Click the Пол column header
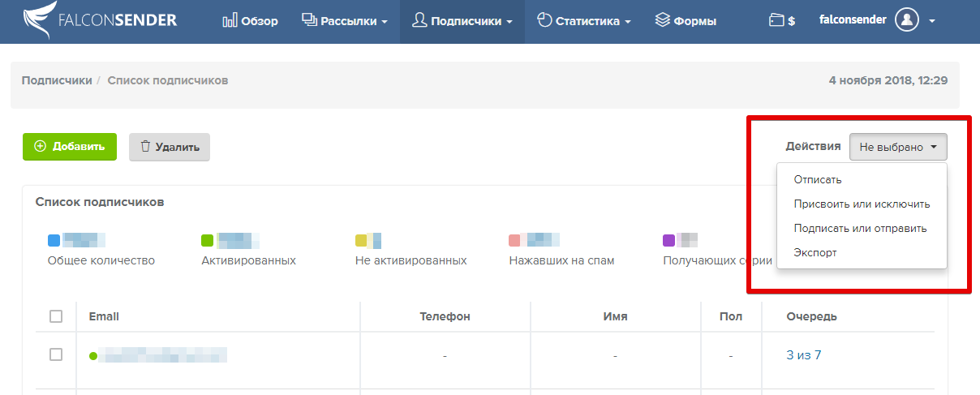Image resolution: width=980 pixels, height=395 pixels. [731, 316]
